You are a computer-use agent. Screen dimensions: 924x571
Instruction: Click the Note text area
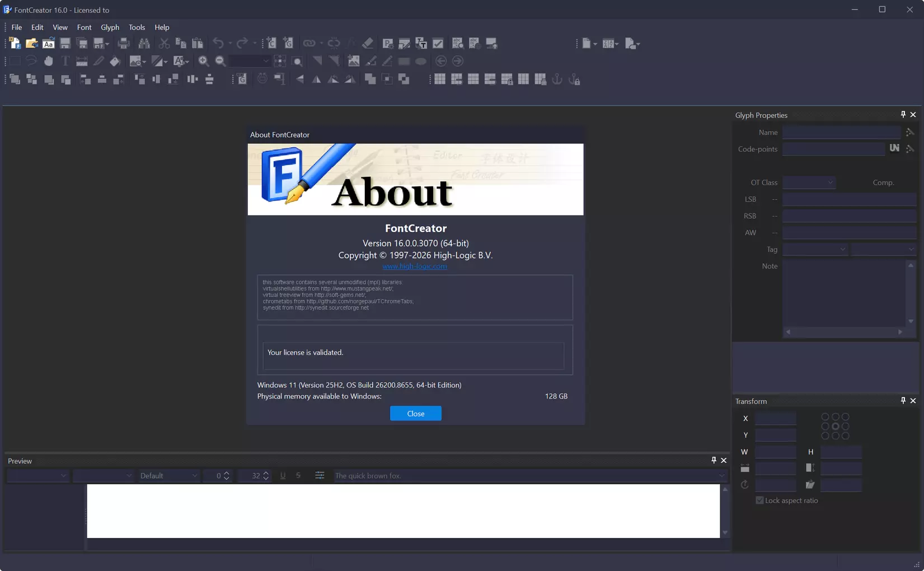pos(843,293)
